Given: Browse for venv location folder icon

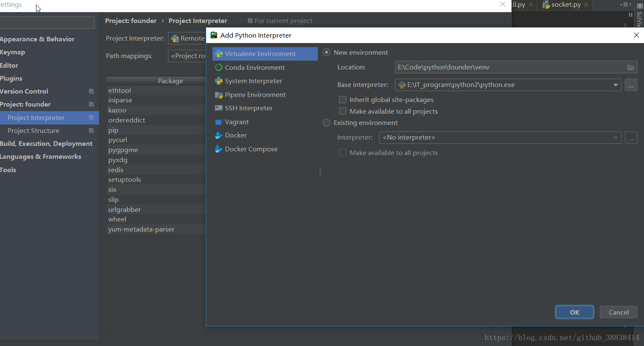Looking at the screenshot, I should [x=631, y=67].
